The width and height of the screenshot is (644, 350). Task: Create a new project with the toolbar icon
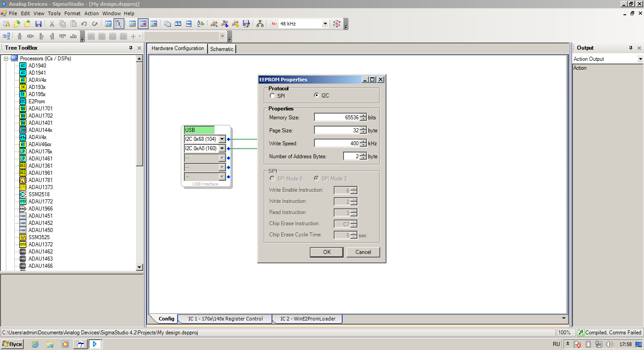[6, 24]
